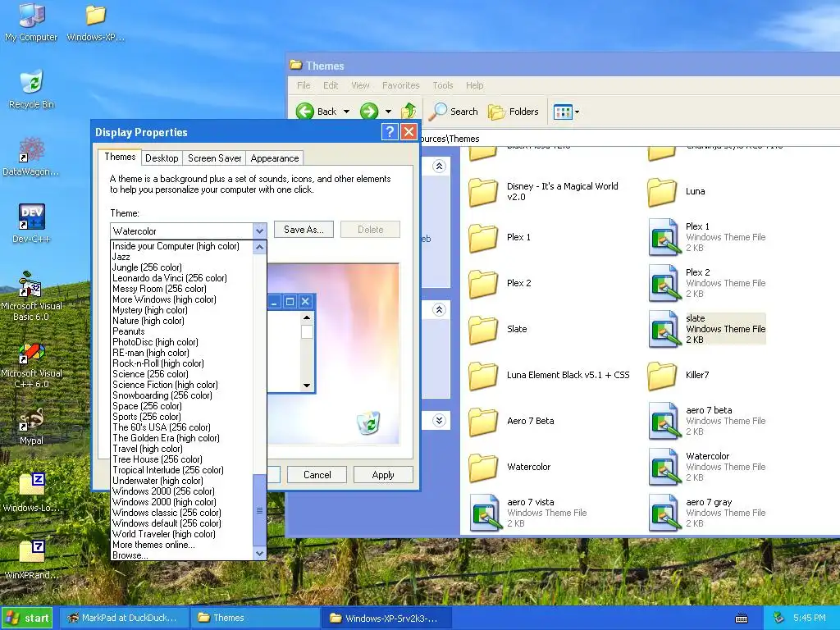Viewport: 840px width, 630px height.
Task: Open the Tools menu in Themes window
Action: [443, 85]
